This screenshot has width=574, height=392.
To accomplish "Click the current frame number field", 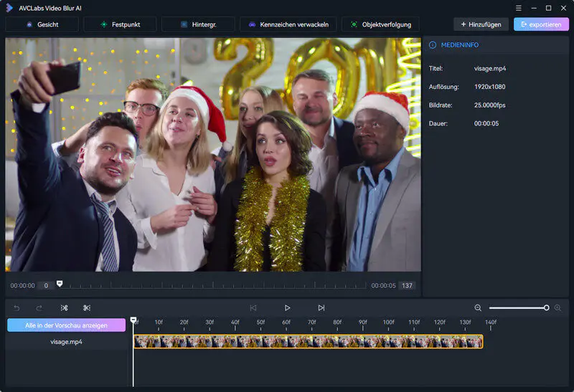I will [x=46, y=286].
